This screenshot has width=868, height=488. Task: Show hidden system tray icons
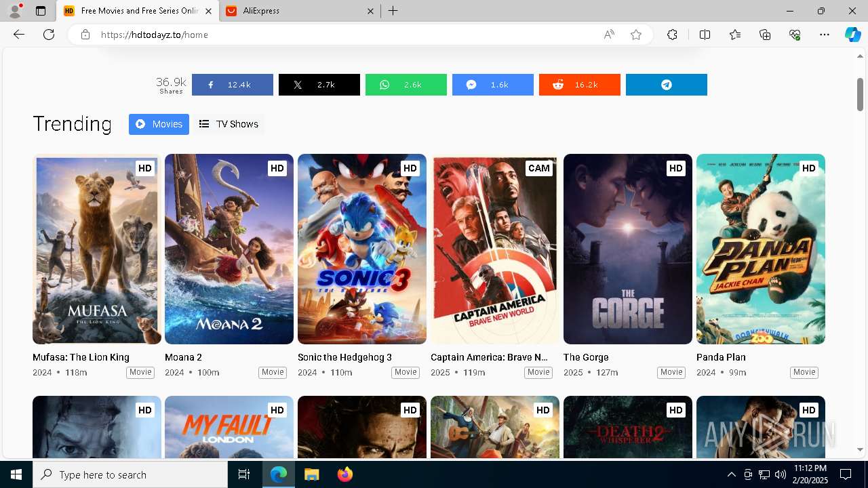pyautogui.click(x=731, y=474)
